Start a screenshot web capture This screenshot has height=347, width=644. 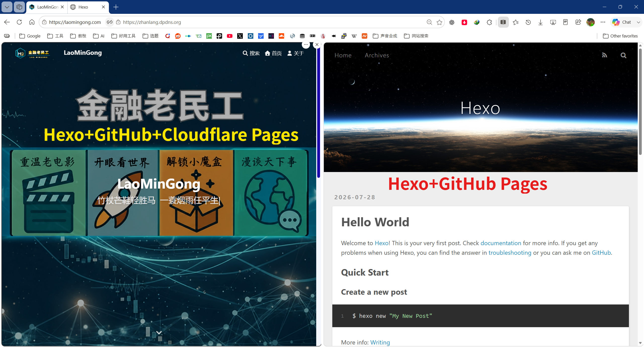(553, 22)
